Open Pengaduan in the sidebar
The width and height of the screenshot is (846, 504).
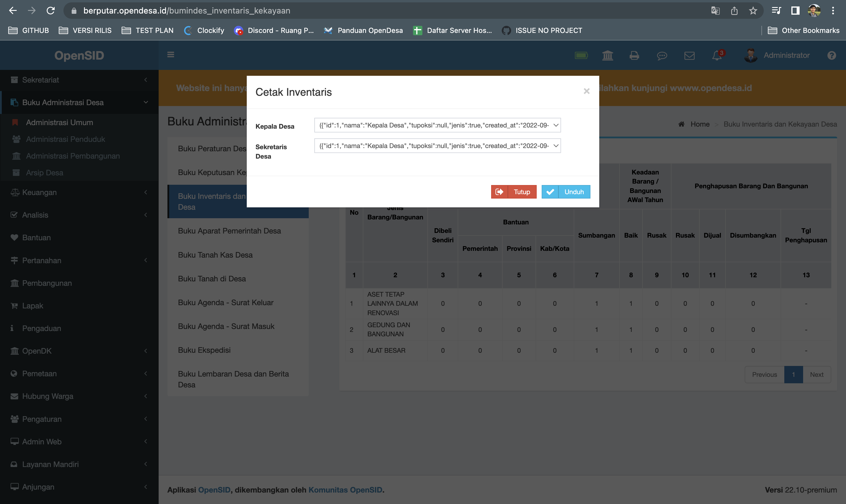click(x=79, y=328)
